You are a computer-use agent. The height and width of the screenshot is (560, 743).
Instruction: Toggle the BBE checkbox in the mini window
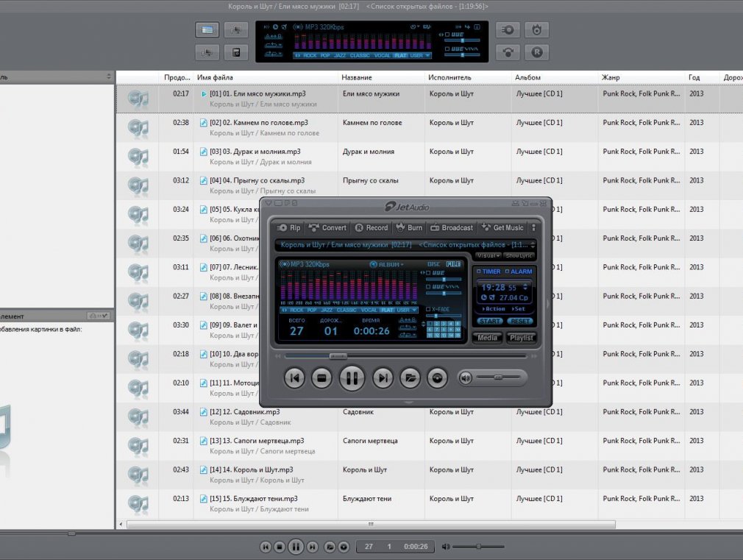428,273
